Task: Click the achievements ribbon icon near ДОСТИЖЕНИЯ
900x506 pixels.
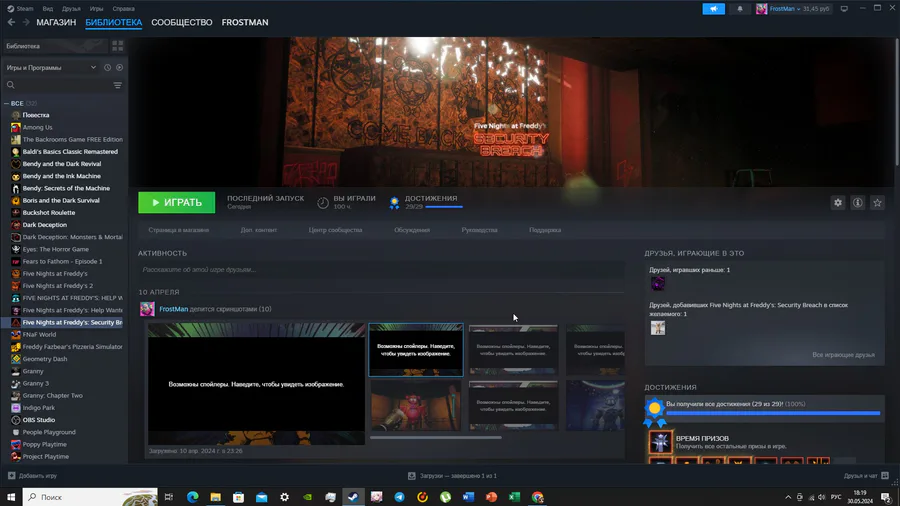Action: pos(394,203)
